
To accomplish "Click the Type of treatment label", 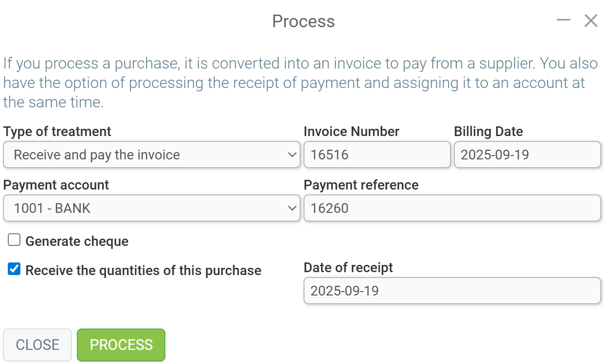I will (57, 131).
